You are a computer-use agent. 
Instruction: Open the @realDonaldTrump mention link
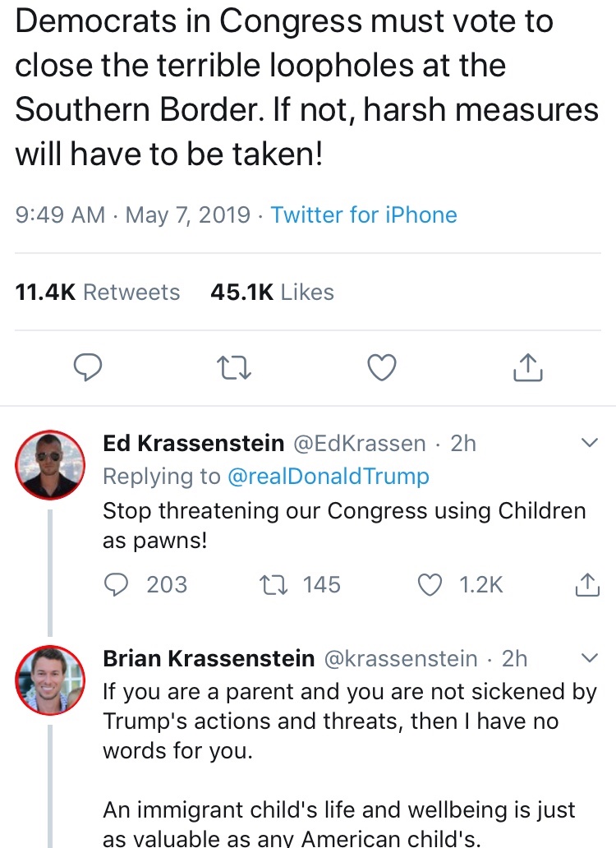click(x=328, y=477)
